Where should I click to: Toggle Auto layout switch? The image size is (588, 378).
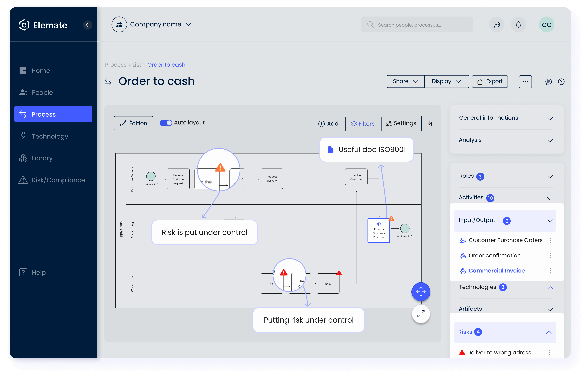(x=166, y=123)
